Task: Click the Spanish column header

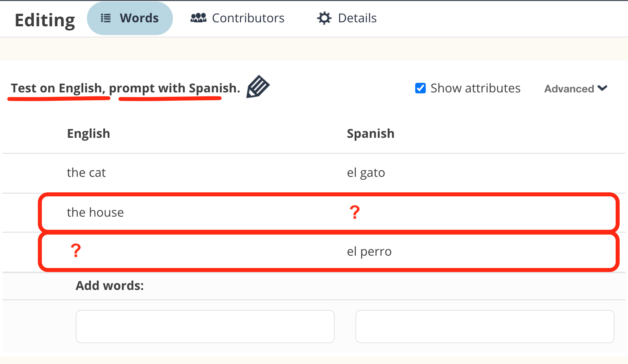Action: click(x=371, y=133)
